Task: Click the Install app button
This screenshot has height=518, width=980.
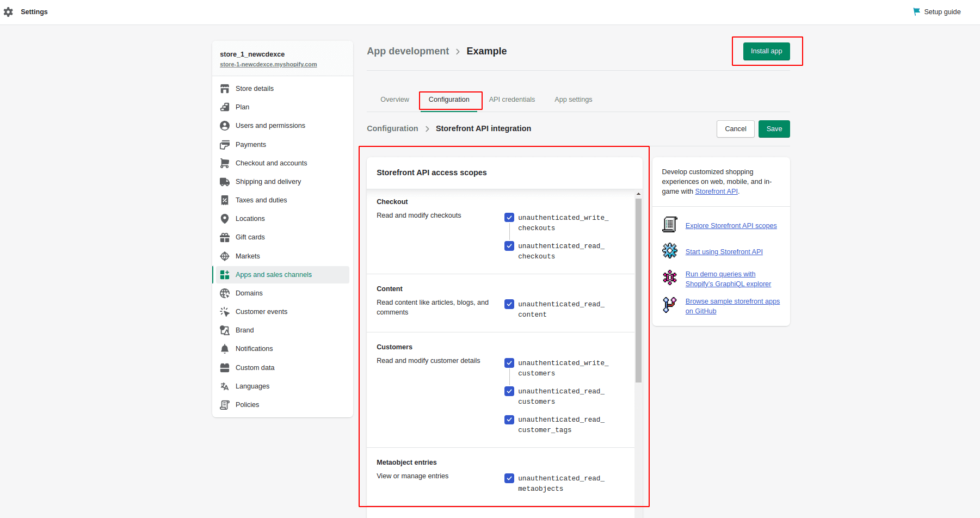Action: tap(766, 51)
